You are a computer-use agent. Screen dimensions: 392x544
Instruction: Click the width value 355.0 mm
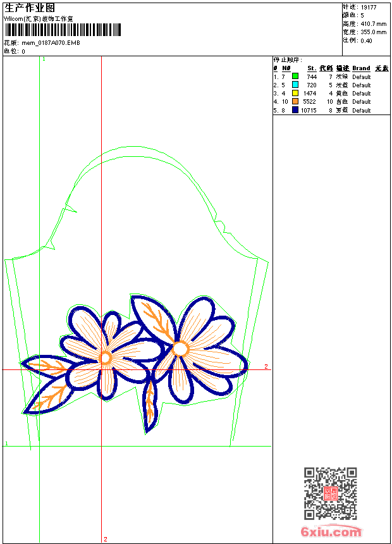(373, 32)
